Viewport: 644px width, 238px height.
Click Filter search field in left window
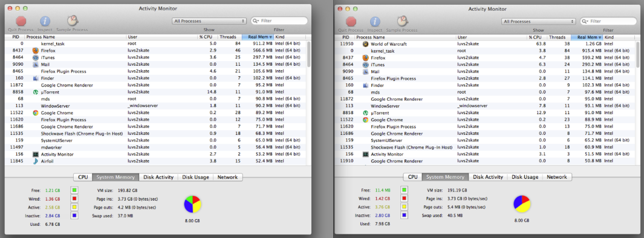(x=279, y=21)
